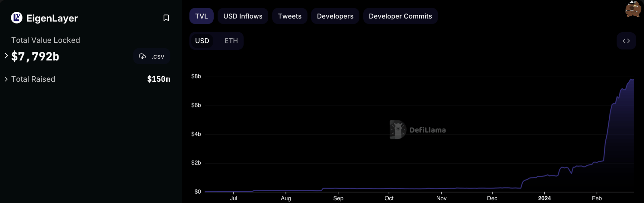
Task: Select USD denomination for chart
Action: click(202, 41)
